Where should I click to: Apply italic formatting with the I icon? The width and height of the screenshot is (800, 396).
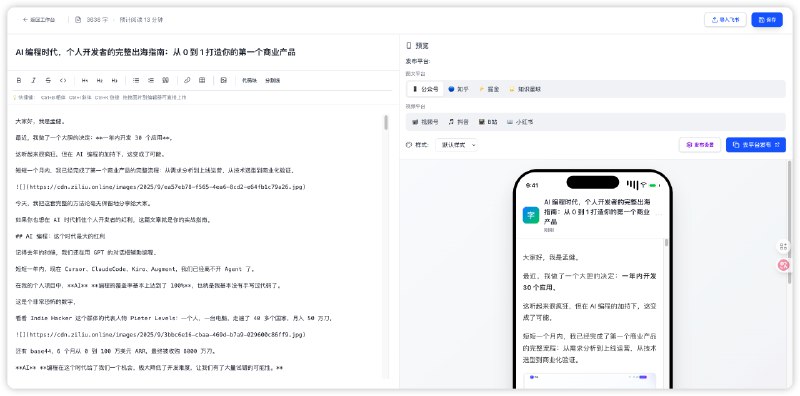(34, 81)
